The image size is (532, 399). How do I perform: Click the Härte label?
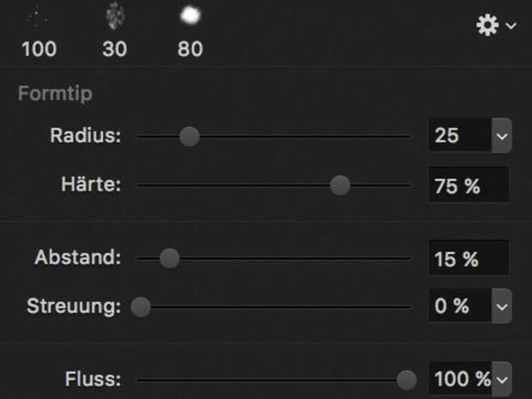point(91,186)
